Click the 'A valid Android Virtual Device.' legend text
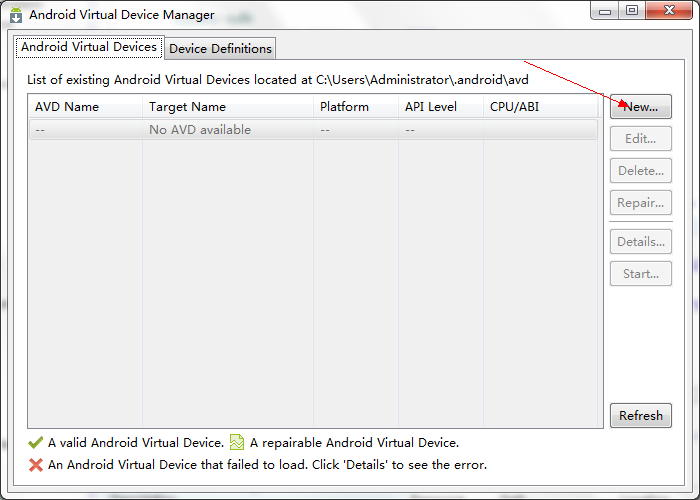This screenshot has width=700, height=500. click(136, 443)
